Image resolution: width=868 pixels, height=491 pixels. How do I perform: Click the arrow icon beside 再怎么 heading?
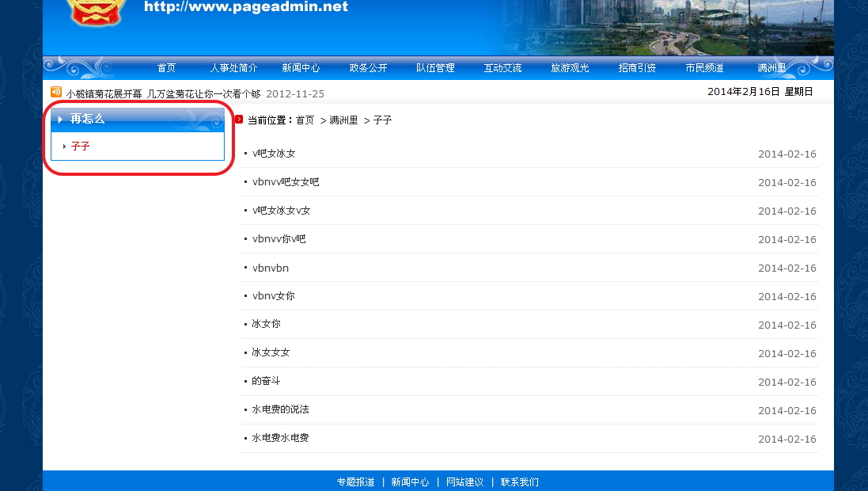tap(60, 120)
